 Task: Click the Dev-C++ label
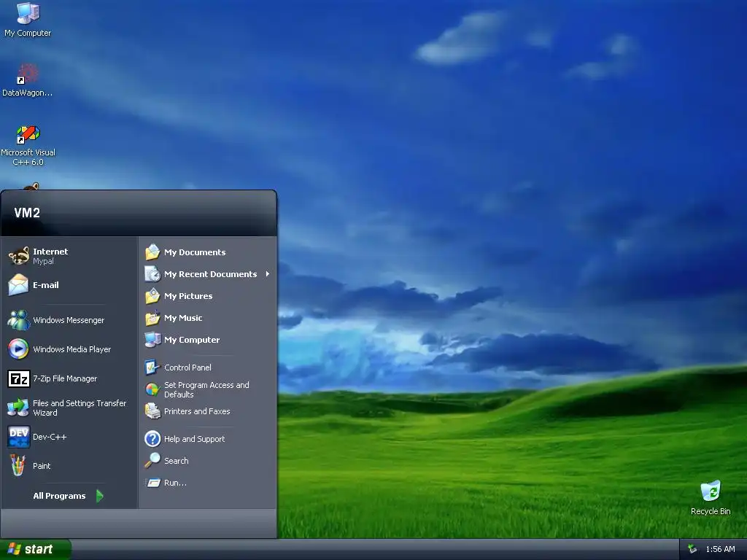50,437
